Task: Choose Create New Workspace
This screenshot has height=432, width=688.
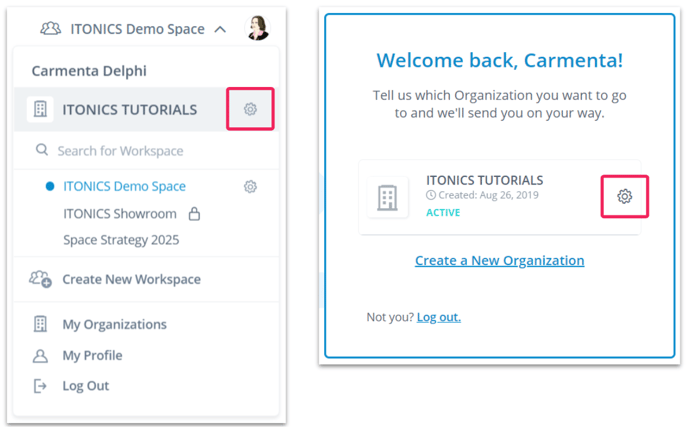Action: tap(131, 279)
